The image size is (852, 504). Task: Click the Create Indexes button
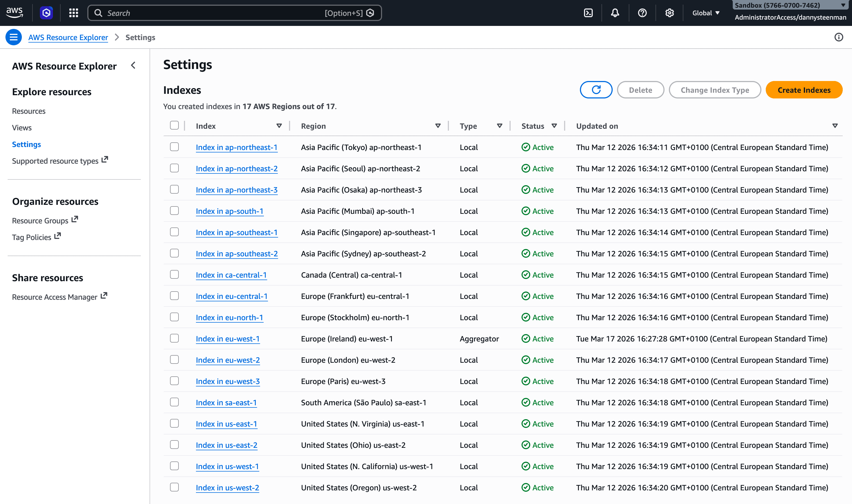coord(804,90)
